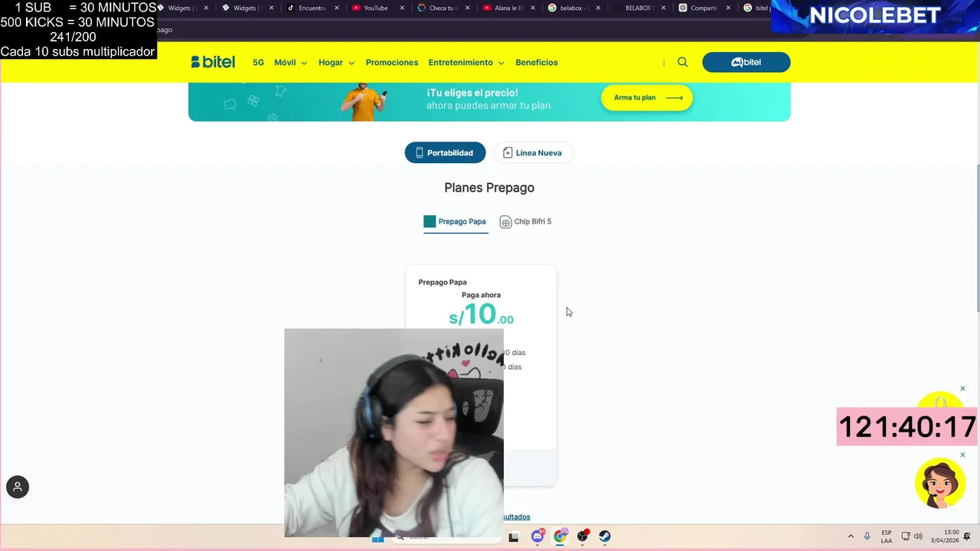980x551 pixels.
Task: Select the Línea Nueva option
Action: click(533, 152)
